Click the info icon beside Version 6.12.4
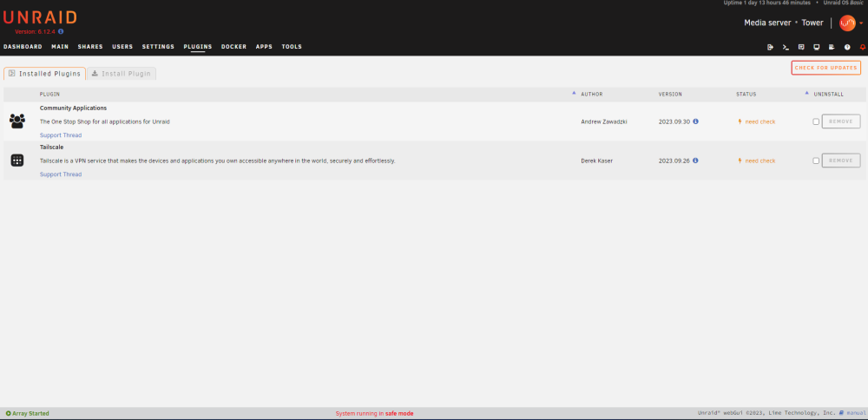 (61, 31)
